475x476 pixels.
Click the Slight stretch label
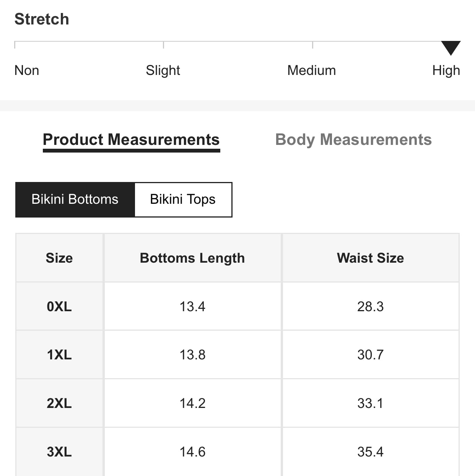pyautogui.click(x=163, y=70)
